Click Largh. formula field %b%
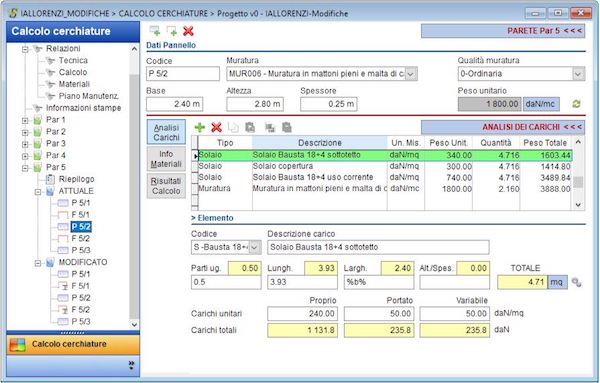The height and width of the screenshot is (383, 600). (378, 282)
